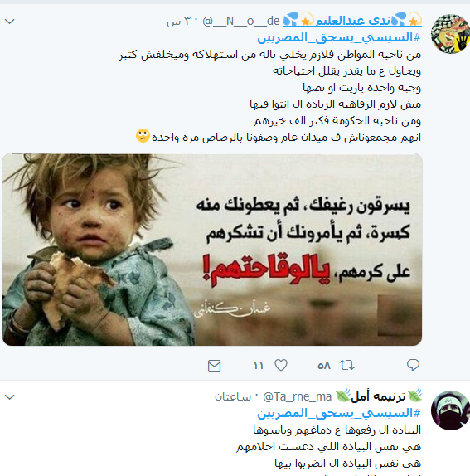Open the @Ta_rne_ma handle
The height and width of the screenshot is (476, 470).
pos(297,396)
